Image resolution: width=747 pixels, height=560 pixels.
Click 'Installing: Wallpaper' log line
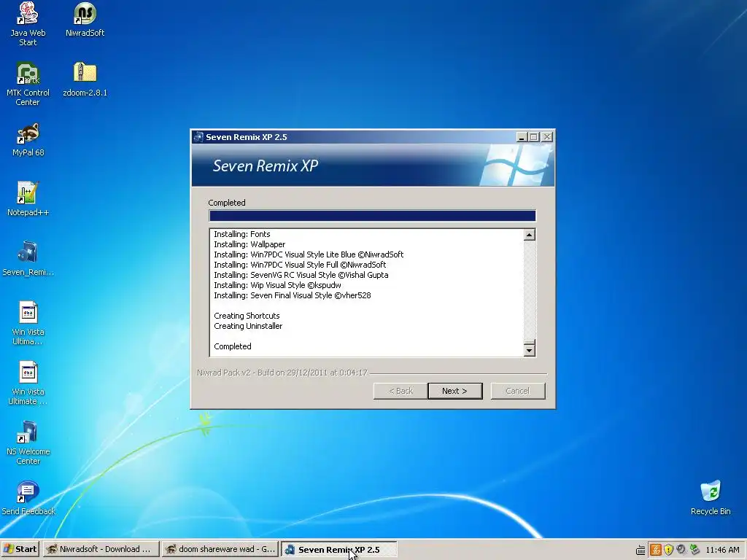[x=249, y=244]
